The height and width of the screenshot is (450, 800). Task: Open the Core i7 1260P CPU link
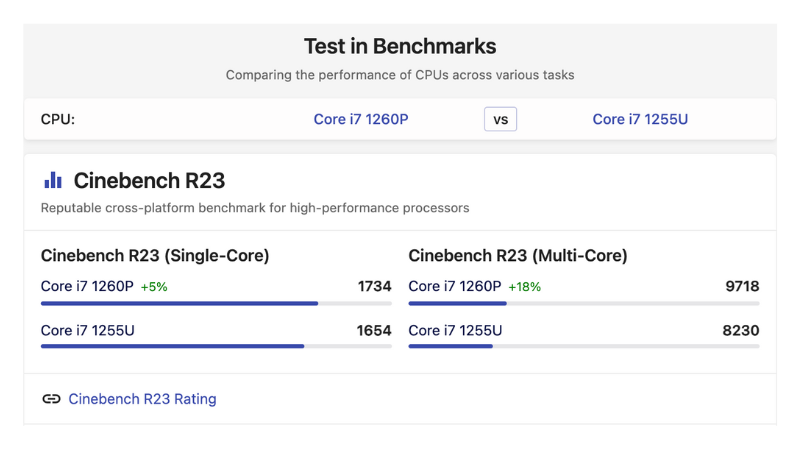coord(361,119)
